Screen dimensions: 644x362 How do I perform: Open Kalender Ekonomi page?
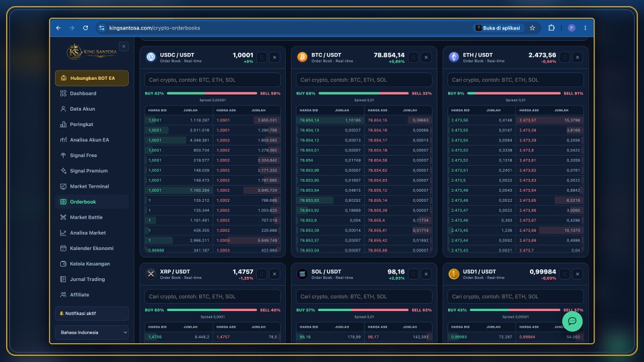[x=92, y=248]
